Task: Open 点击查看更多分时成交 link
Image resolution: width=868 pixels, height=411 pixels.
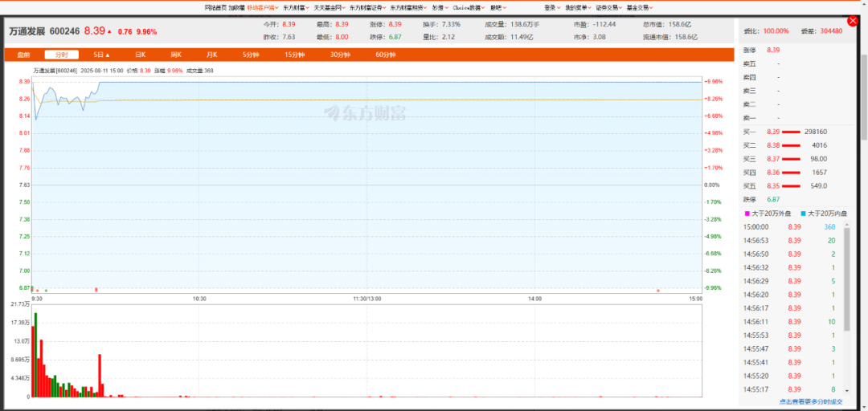Action: 811,401
